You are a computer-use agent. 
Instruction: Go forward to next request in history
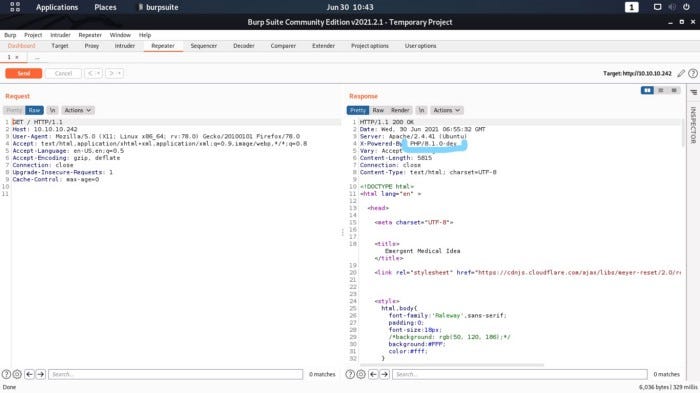click(x=111, y=73)
